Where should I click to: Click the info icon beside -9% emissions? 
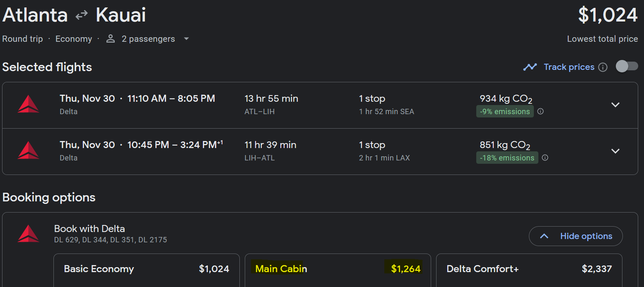[540, 111]
